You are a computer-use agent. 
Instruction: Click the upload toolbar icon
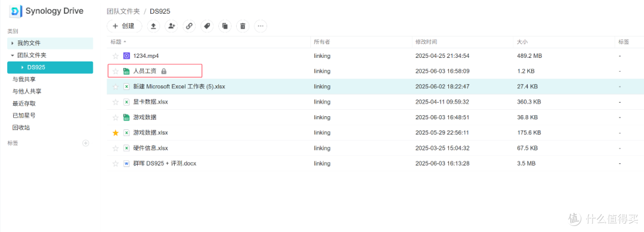[x=154, y=26]
